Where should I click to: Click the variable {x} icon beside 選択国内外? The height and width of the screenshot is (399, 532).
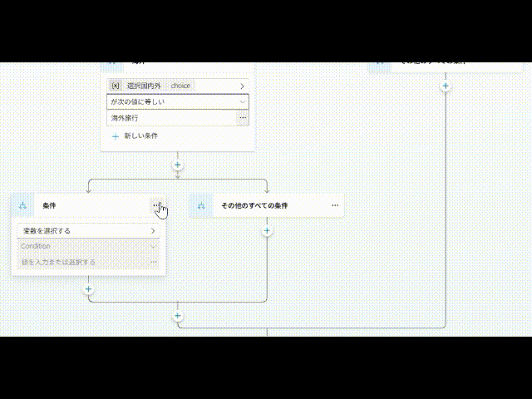[116, 86]
